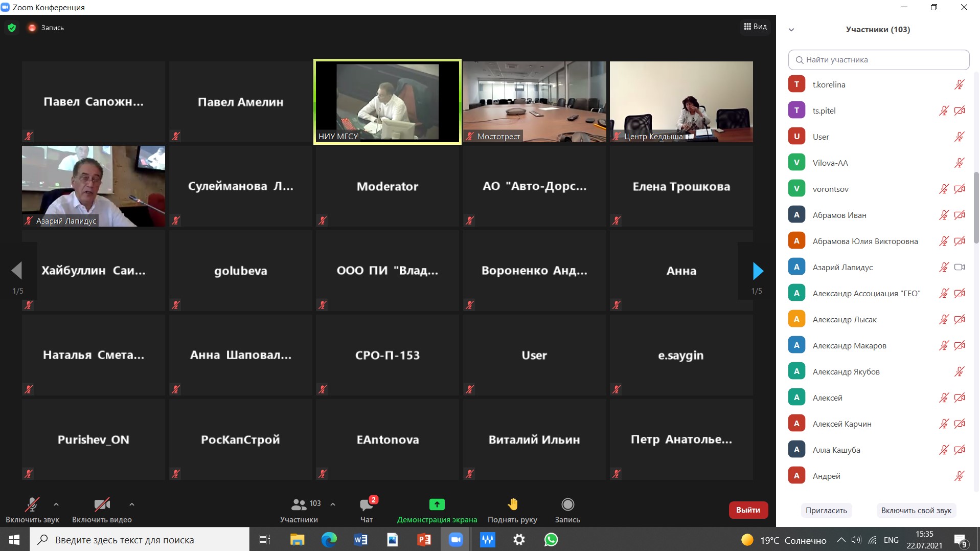Switch to Zoom icon in taskbar
The image size is (980, 551).
[455, 540]
